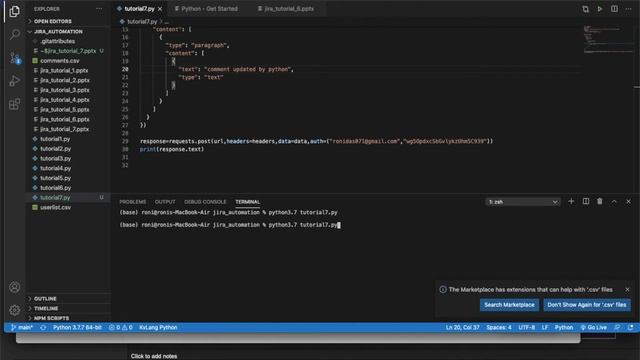640x360 pixels.
Task: Dismiss the Marketplace notification
Action: pyautogui.click(x=627, y=289)
